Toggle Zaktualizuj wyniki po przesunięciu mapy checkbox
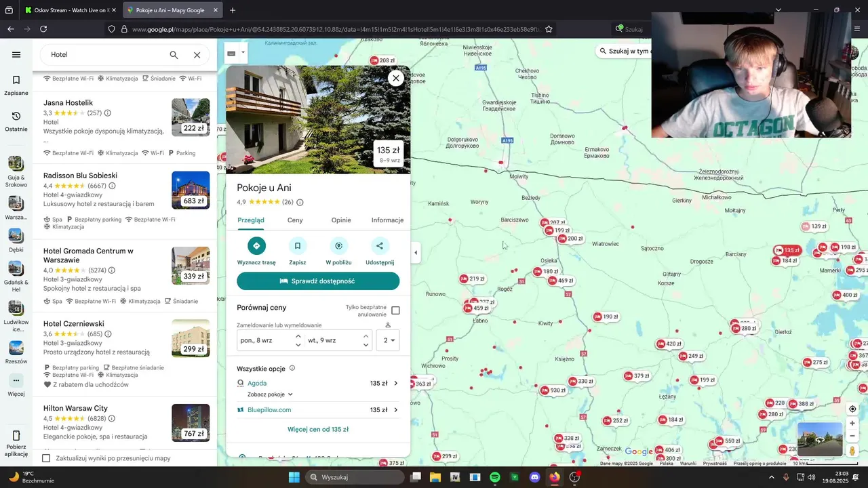868x488 pixels. tap(46, 458)
